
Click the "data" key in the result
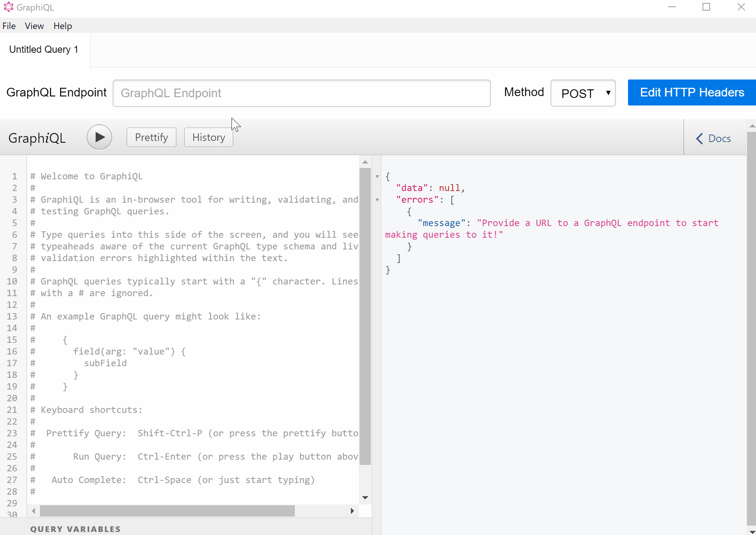tap(412, 188)
